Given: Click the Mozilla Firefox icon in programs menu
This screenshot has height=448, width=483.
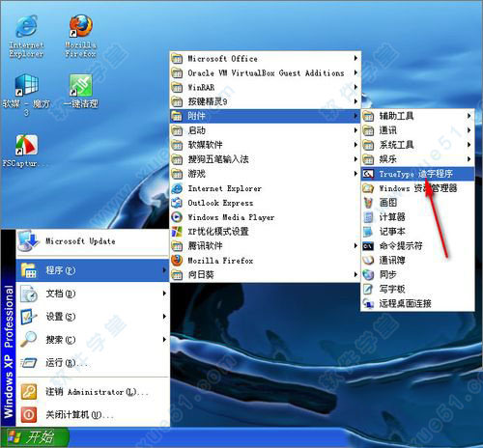Looking at the screenshot, I should [177, 261].
